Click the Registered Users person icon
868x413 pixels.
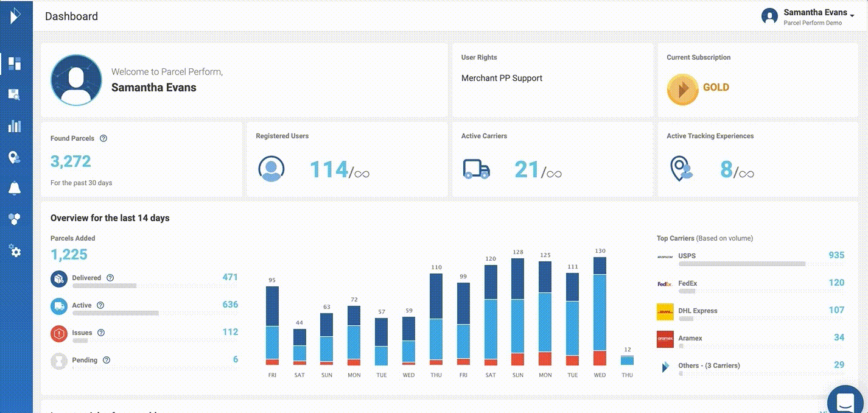pos(271,169)
